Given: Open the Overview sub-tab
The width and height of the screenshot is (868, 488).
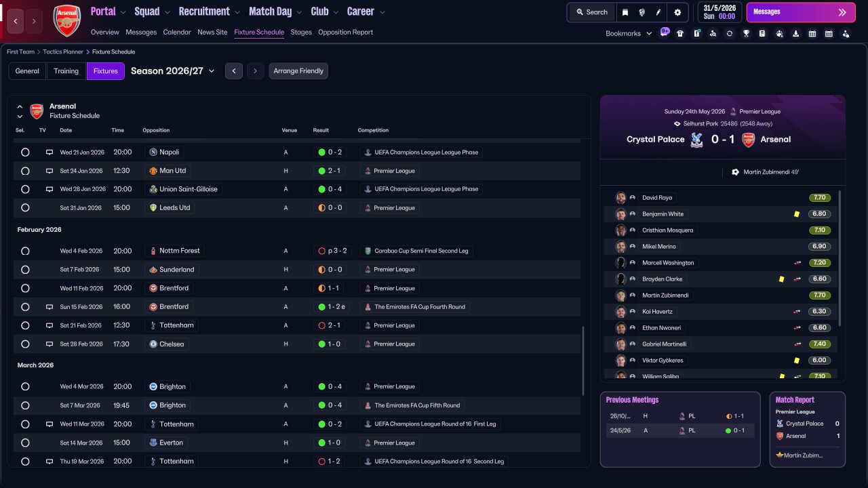Looking at the screenshot, I should 104,33.
